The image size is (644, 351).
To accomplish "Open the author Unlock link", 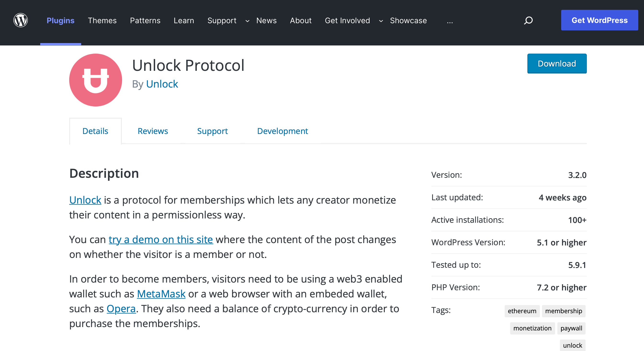I will [x=162, y=84].
